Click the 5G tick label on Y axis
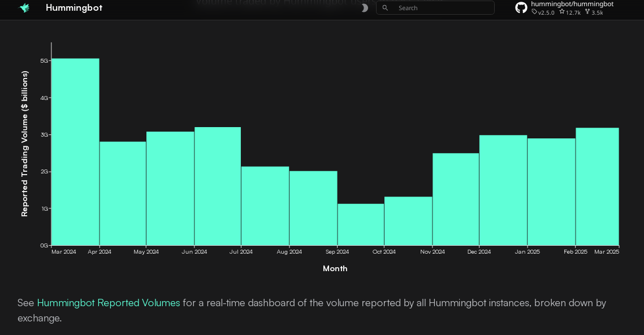The height and width of the screenshot is (335, 644). tap(44, 60)
